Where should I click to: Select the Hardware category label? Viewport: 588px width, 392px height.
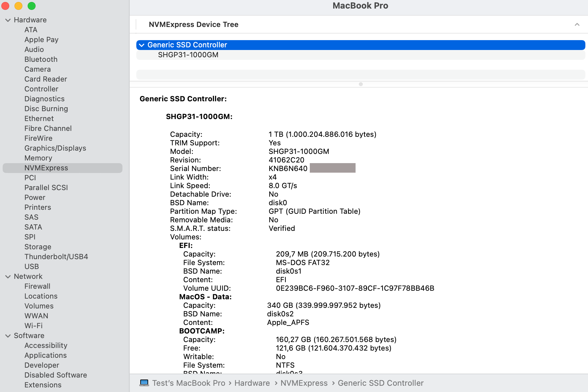[x=30, y=20]
